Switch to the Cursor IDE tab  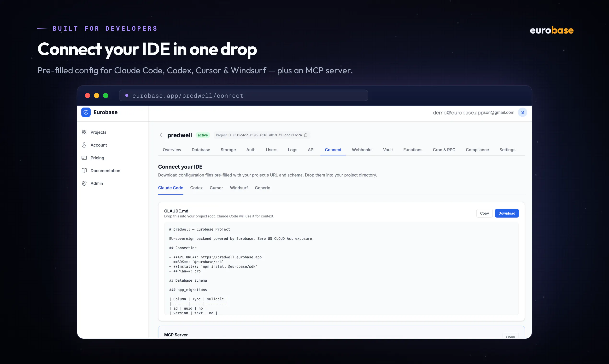216,188
